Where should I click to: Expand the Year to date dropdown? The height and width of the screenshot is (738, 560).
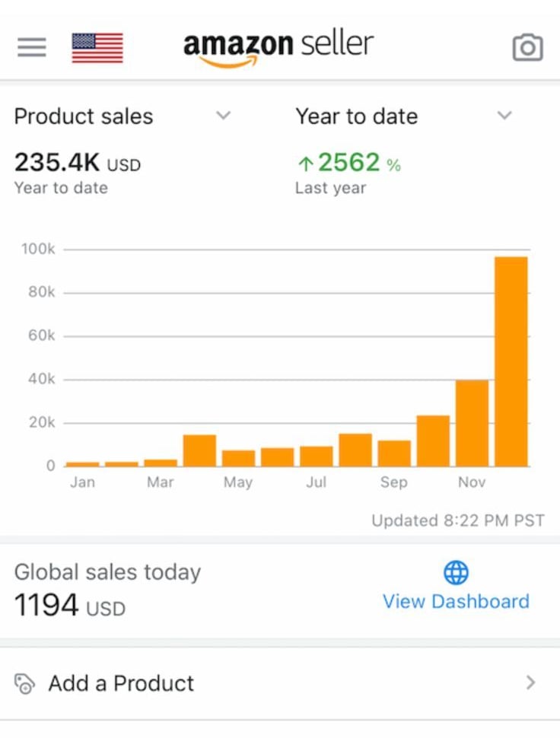point(504,116)
